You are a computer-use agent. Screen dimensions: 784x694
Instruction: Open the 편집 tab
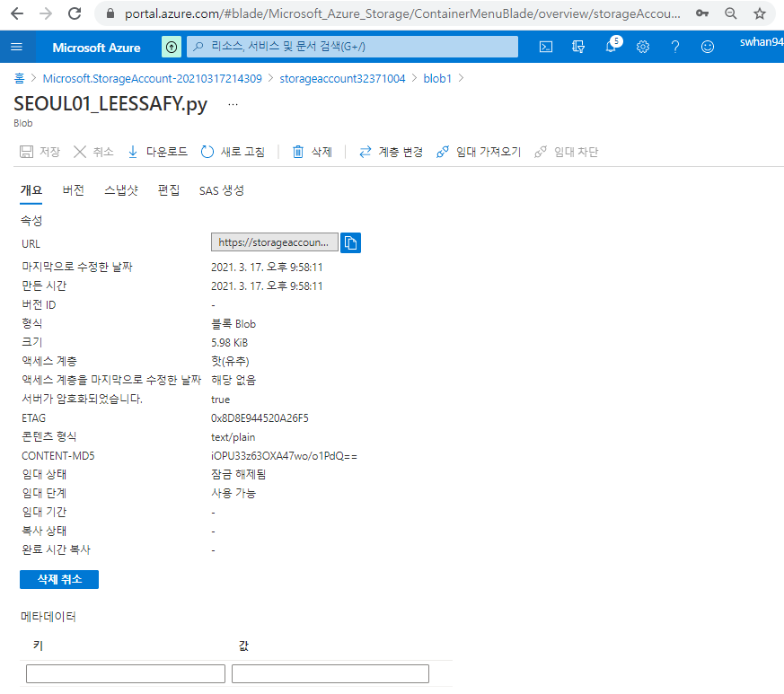pos(169,190)
